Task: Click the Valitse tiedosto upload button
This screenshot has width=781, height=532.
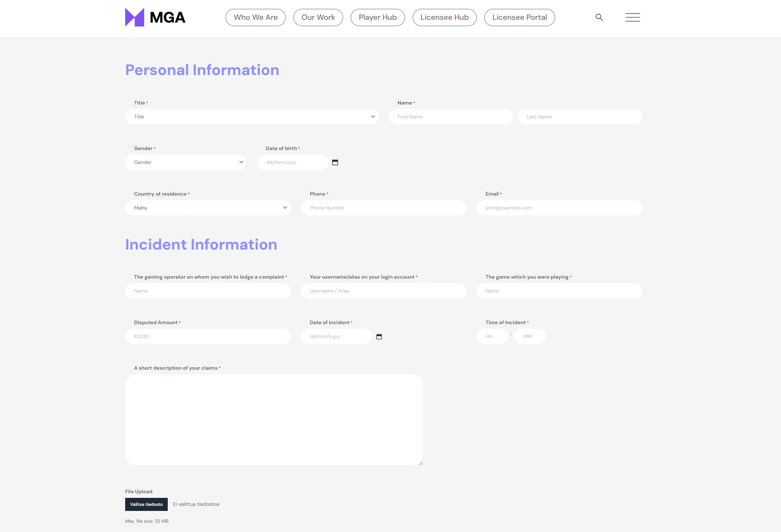Action: pos(146,504)
